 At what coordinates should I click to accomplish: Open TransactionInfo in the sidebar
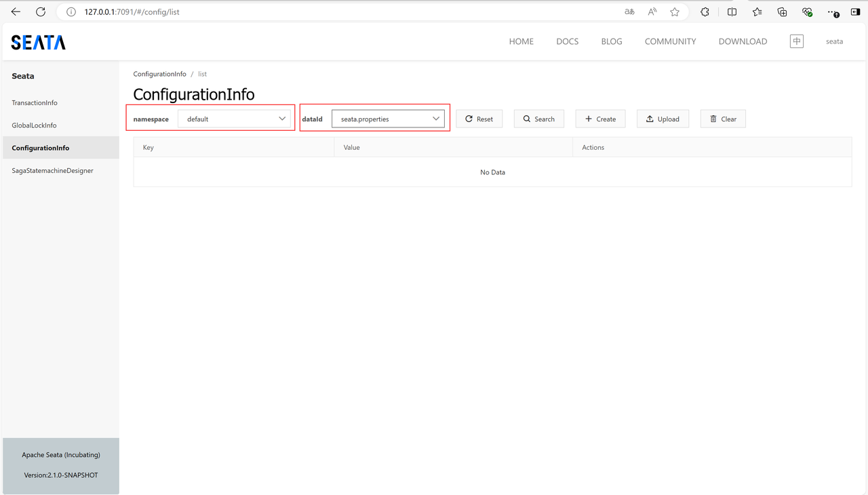point(35,103)
